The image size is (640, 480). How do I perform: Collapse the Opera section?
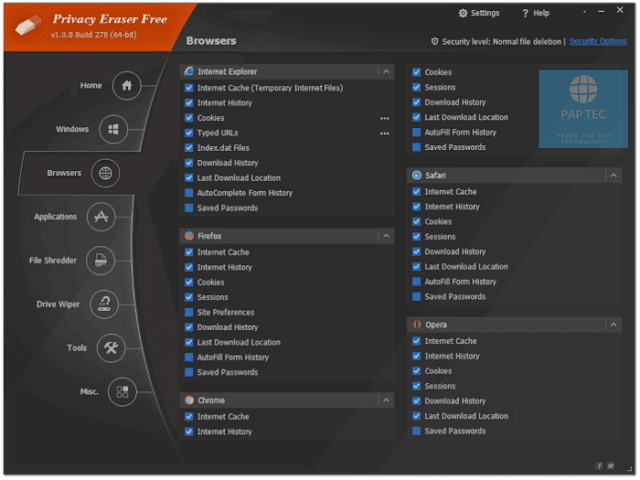[x=613, y=325]
